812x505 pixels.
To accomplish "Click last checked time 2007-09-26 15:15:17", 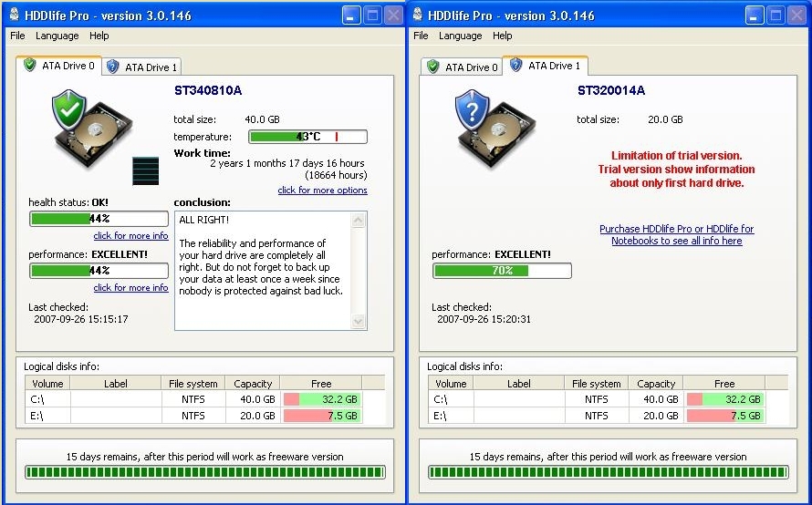I will [x=81, y=319].
